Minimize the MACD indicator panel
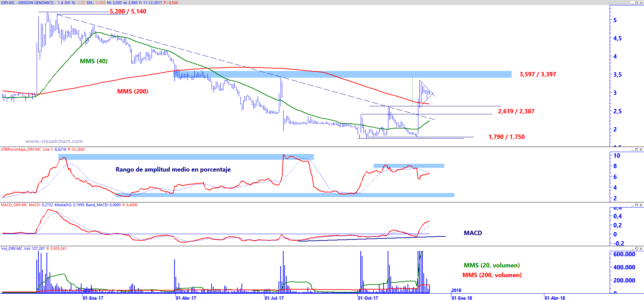644x300 pixels. [633, 205]
